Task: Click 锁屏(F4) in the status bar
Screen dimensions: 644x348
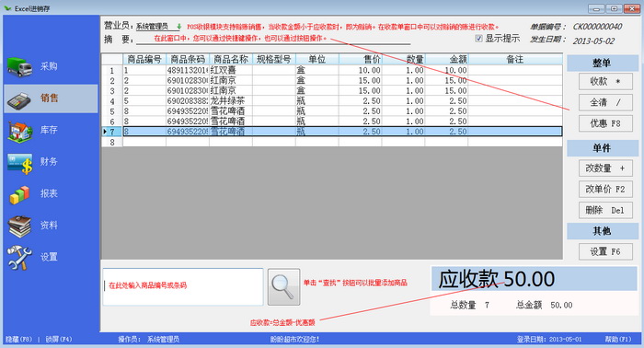Action: (59, 340)
